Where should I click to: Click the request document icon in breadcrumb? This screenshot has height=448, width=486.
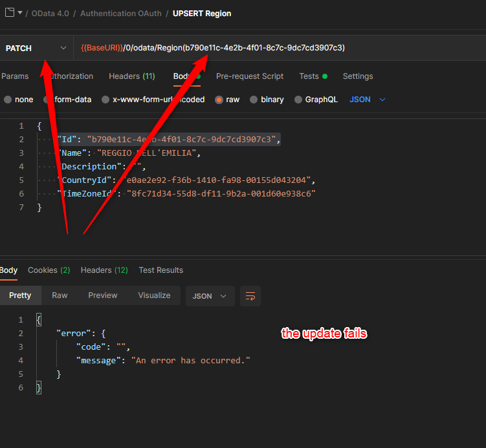tap(10, 13)
